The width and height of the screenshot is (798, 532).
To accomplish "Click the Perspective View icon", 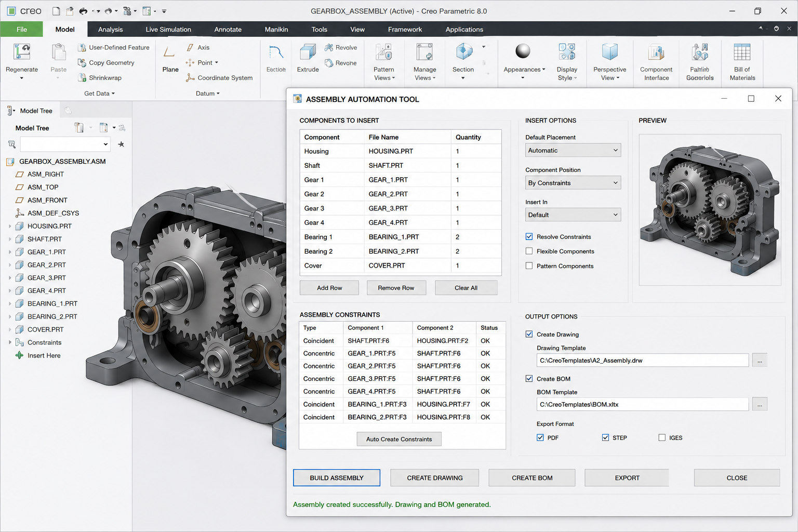I will coord(609,52).
